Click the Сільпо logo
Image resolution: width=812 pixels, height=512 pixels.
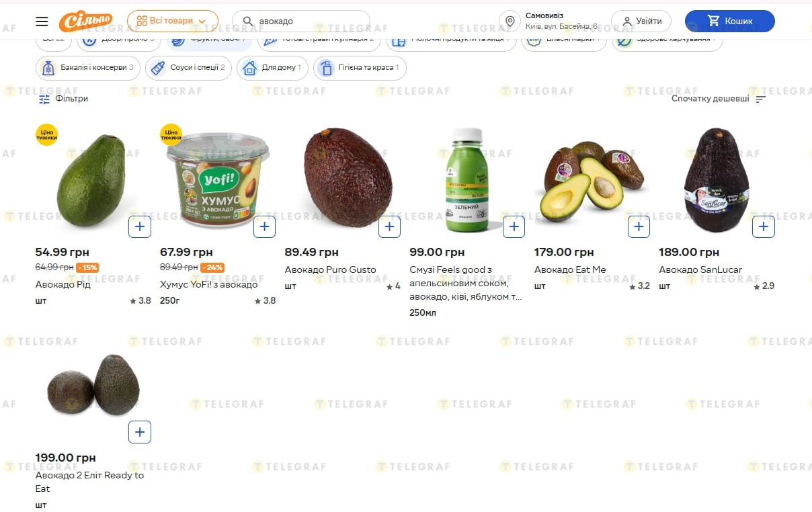[x=85, y=22]
